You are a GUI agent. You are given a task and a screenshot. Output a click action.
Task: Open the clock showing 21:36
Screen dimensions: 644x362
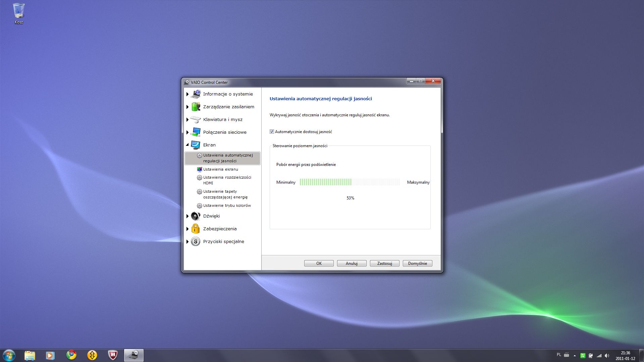point(625,356)
